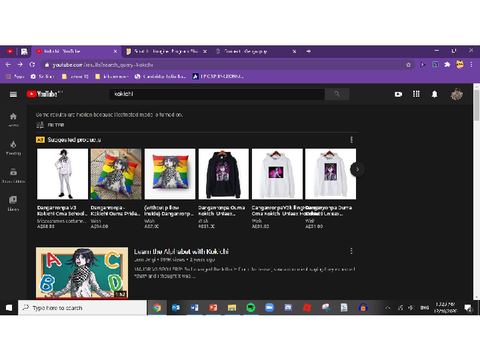The height and width of the screenshot is (360, 480).
Task: Open Chrome from the taskbar
Action: coord(157,308)
